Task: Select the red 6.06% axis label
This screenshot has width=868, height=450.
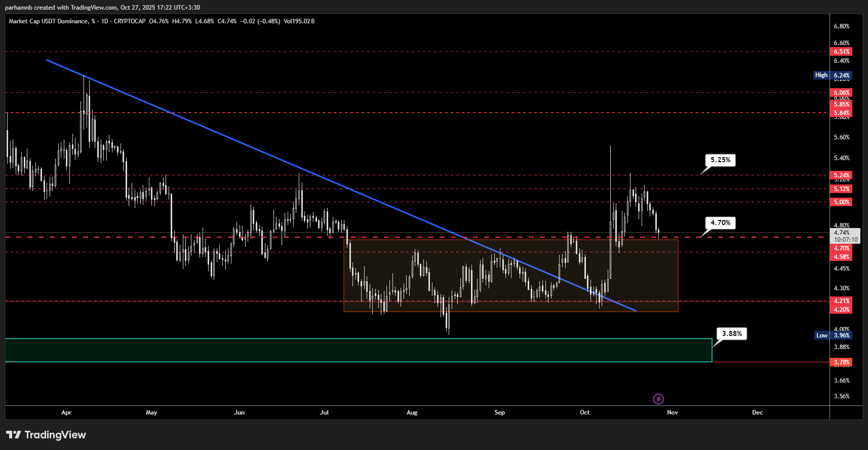Action: coord(842,93)
